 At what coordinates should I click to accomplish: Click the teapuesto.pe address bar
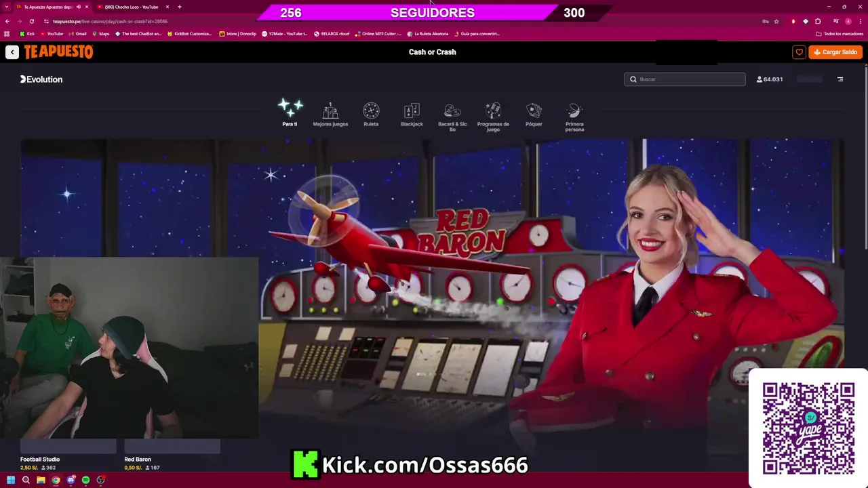400,21
